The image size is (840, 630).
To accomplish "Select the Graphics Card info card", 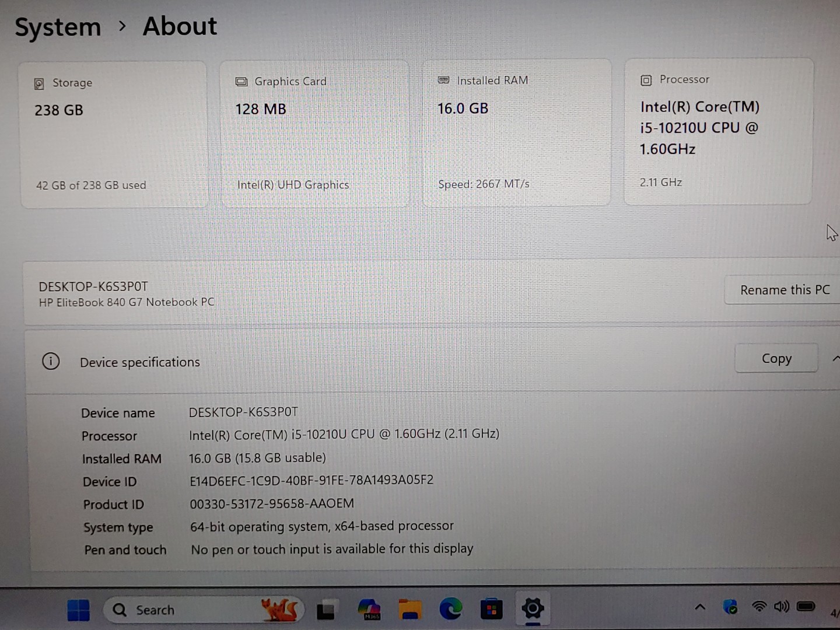I will tap(314, 134).
